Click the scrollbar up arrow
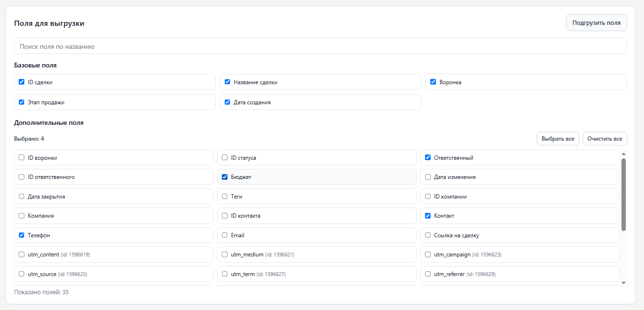Image resolution: width=644 pixels, height=310 pixels. (623, 154)
